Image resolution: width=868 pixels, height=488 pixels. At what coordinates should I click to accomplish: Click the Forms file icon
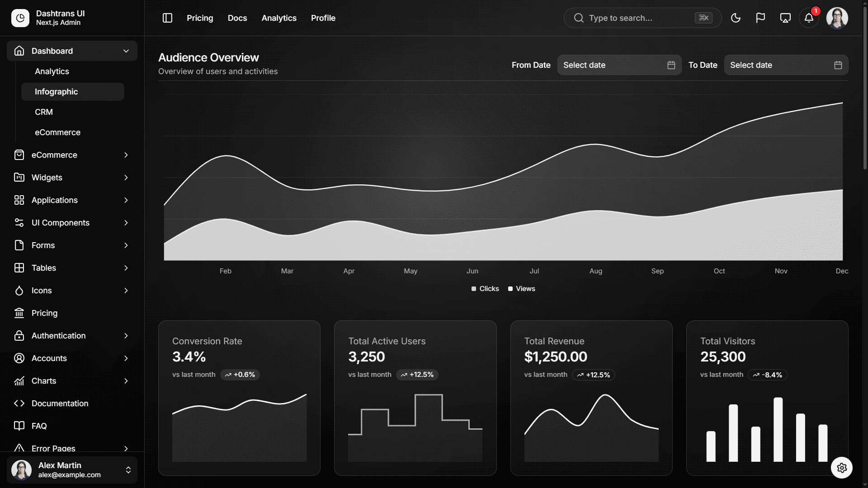click(x=19, y=245)
